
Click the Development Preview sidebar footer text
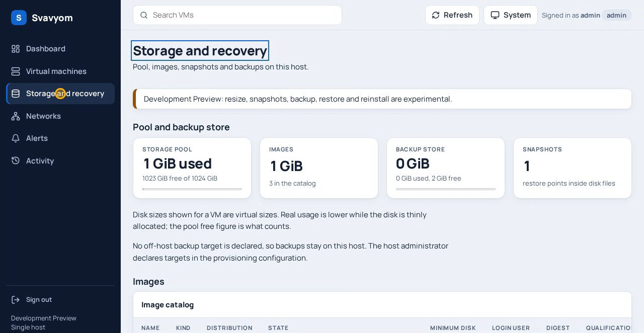click(44, 318)
